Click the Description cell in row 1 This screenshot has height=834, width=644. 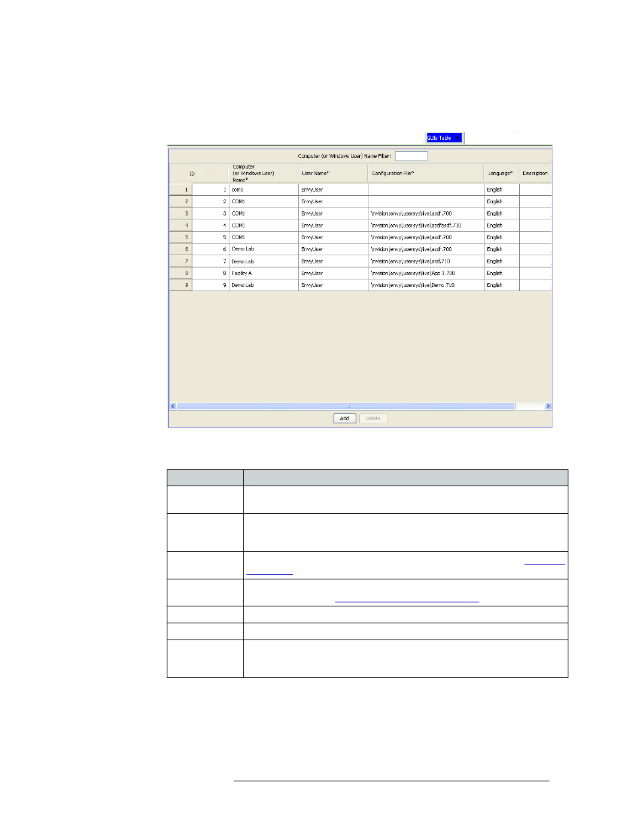tap(535, 190)
